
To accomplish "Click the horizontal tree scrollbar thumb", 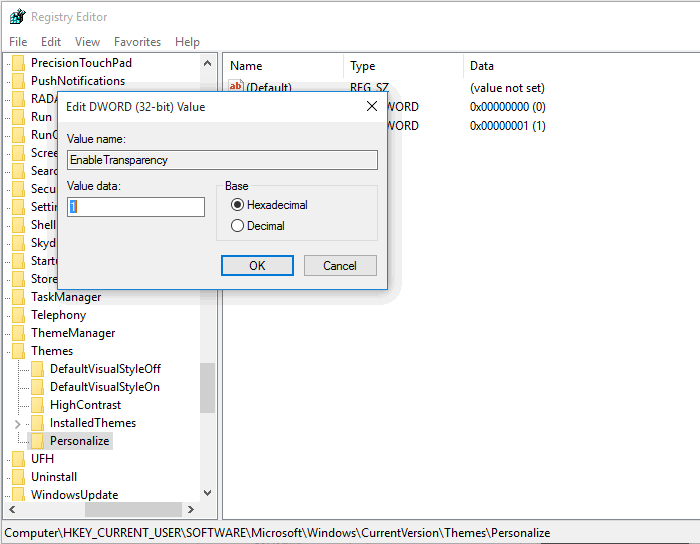I will pyautogui.click(x=133, y=509).
